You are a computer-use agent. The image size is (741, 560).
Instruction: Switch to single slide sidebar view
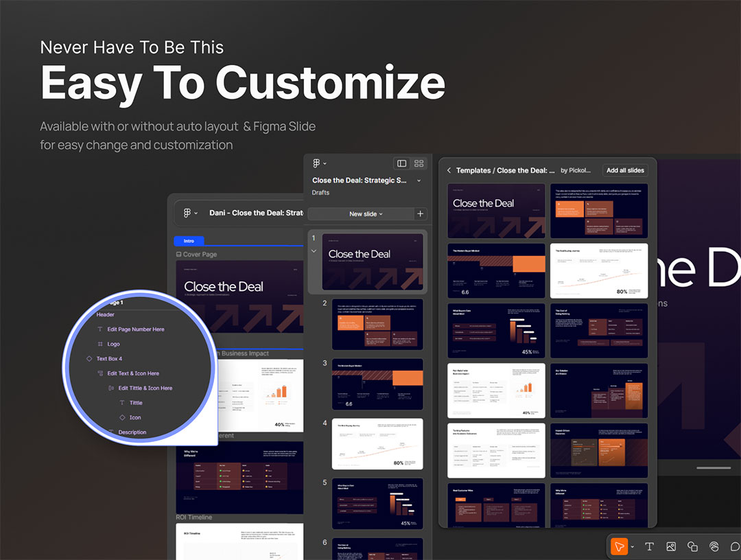[x=401, y=163]
